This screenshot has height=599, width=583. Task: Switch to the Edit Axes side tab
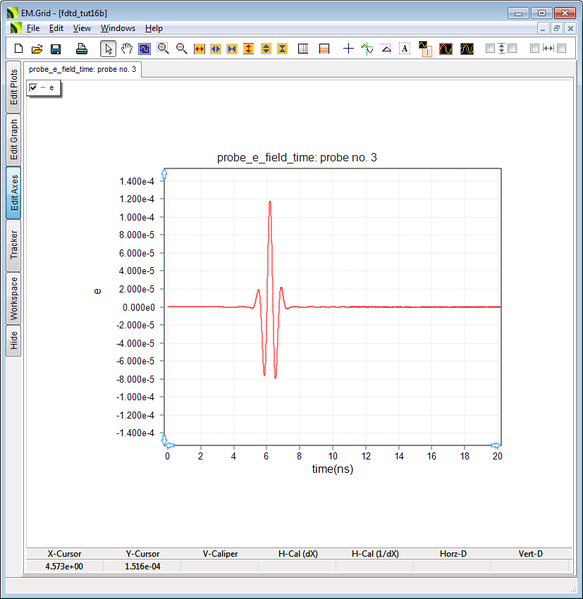(x=14, y=193)
